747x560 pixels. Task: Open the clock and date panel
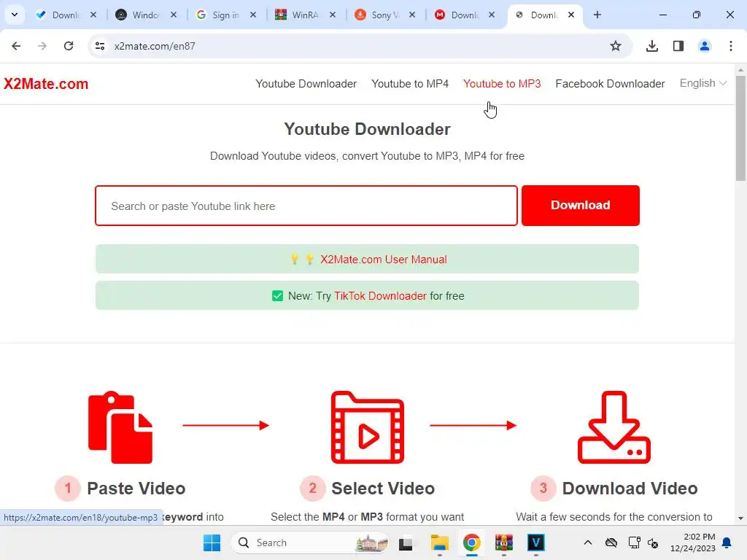(x=693, y=542)
